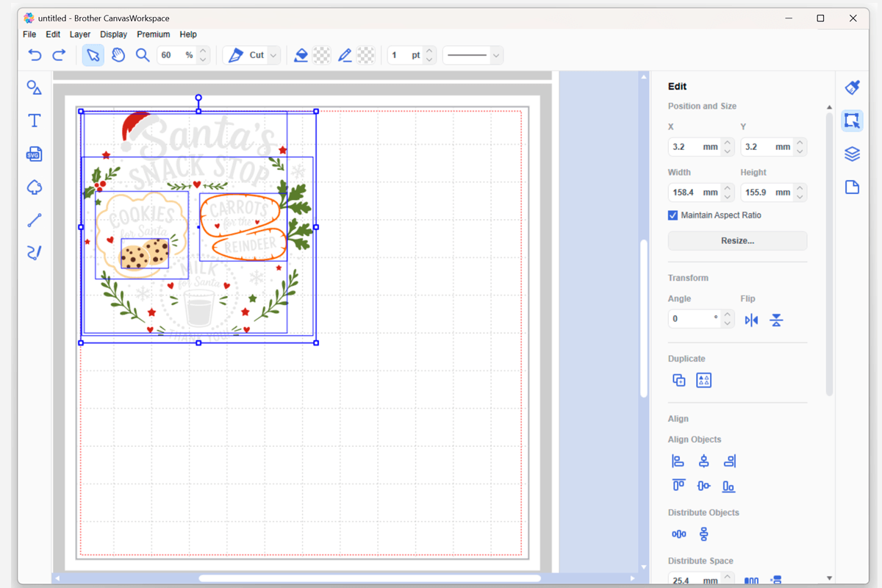
Task: Expand the Cut operation dropdown
Action: 273,55
